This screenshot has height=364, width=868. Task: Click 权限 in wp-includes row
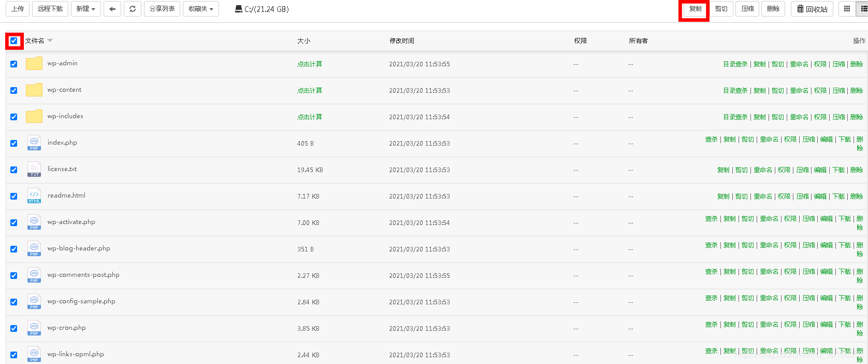click(x=820, y=117)
